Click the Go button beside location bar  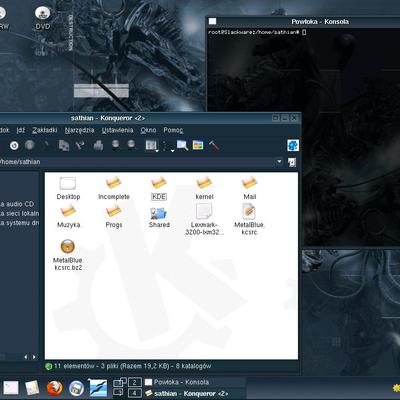[292, 162]
